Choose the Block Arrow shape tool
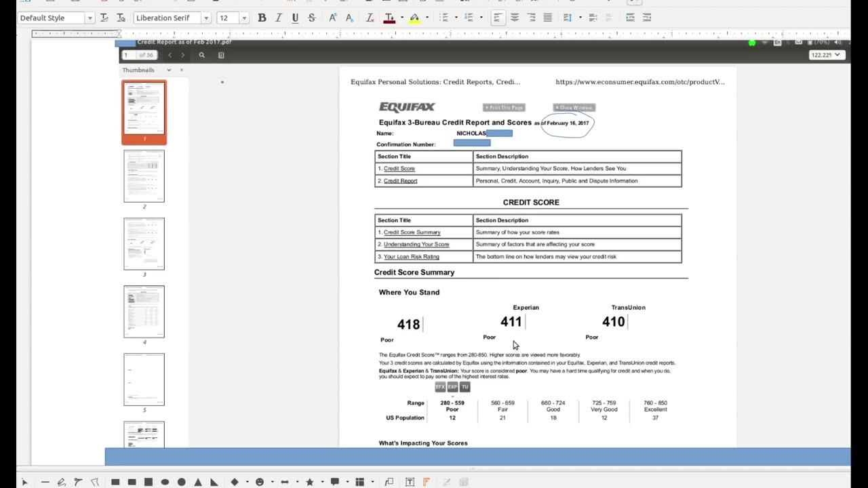868x488 pixels. [x=285, y=482]
